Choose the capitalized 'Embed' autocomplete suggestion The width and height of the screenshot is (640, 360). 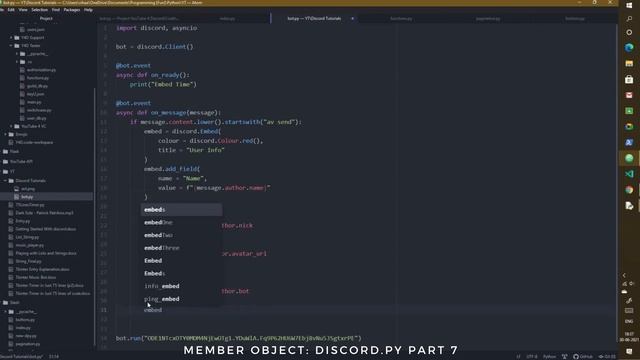(x=182, y=260)
